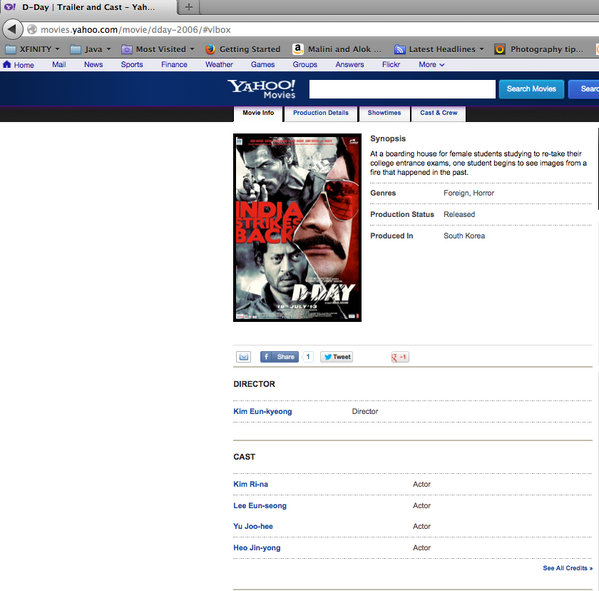Click the Yahoo Movies logo
The width and height of the screenshot is (599, 591).
pyautogui.click(x=262, y=89)
